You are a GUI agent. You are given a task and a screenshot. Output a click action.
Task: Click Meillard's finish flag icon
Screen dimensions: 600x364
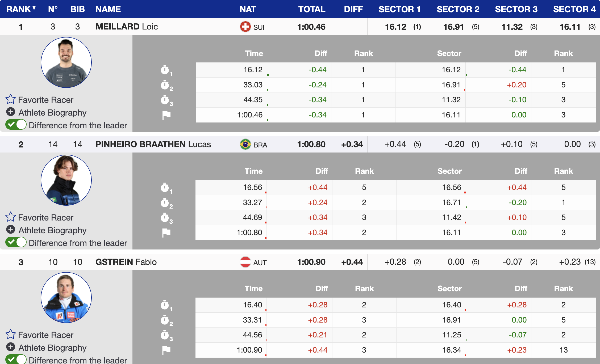[166, 115]
